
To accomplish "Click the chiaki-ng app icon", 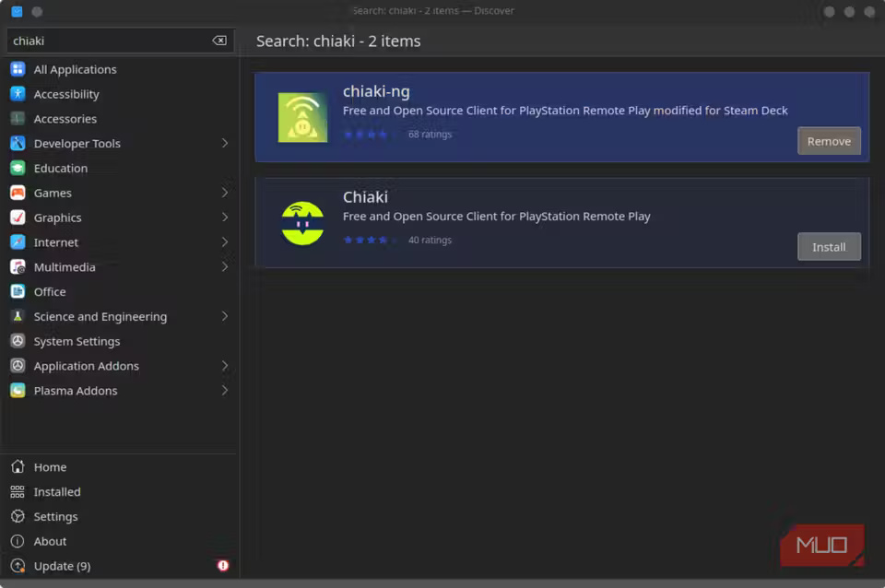I will pos(302,117).
